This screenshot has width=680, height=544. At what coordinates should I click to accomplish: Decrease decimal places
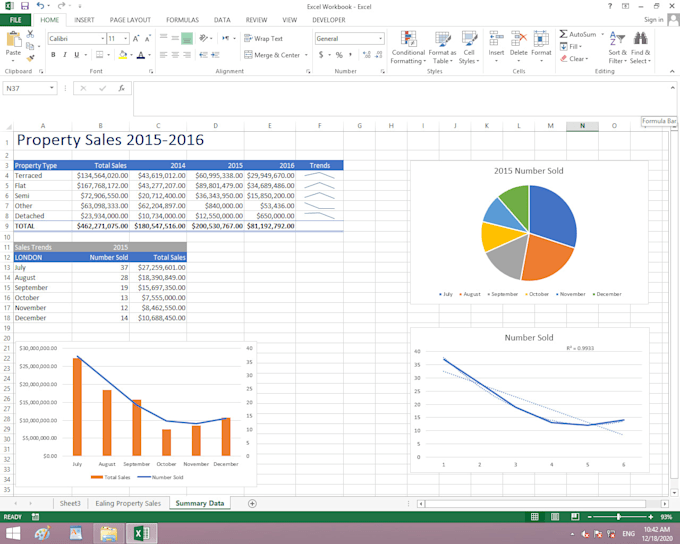(x=379, y=55)
